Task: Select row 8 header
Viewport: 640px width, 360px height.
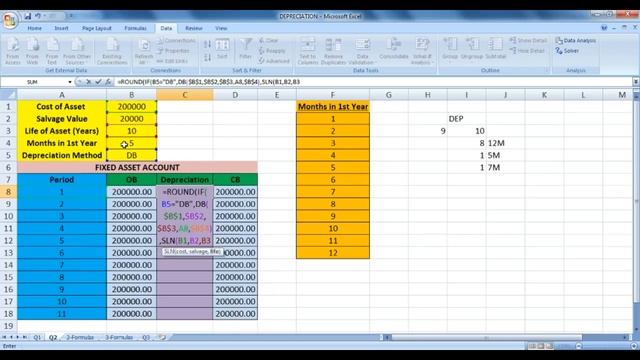Action: pos(9,192)
